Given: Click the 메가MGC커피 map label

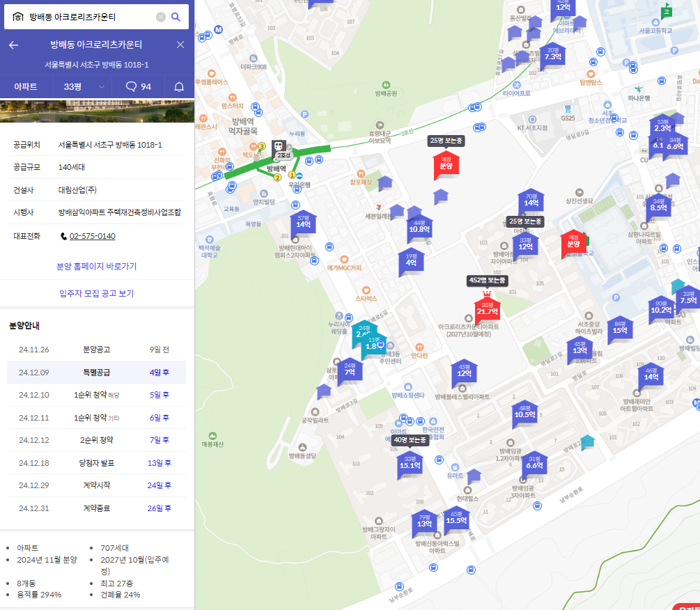Looking at the screenshot, I should (344, 267).
